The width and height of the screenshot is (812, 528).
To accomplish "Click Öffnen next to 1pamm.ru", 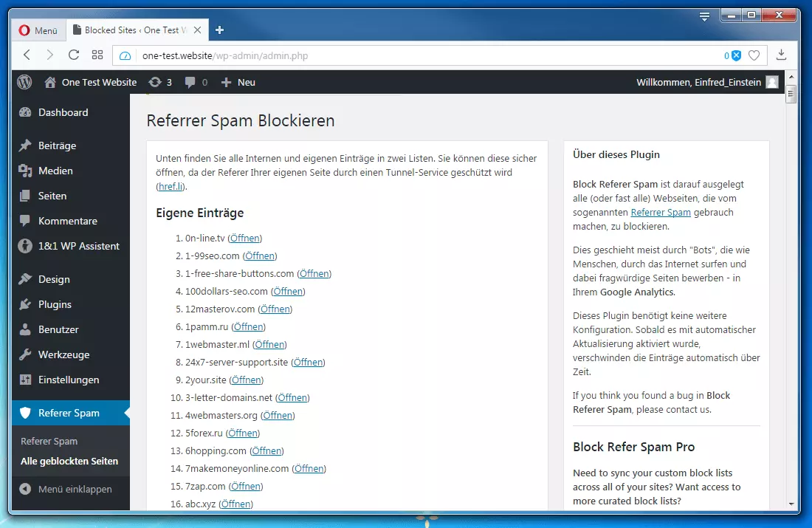I will (x=249, y=327).
